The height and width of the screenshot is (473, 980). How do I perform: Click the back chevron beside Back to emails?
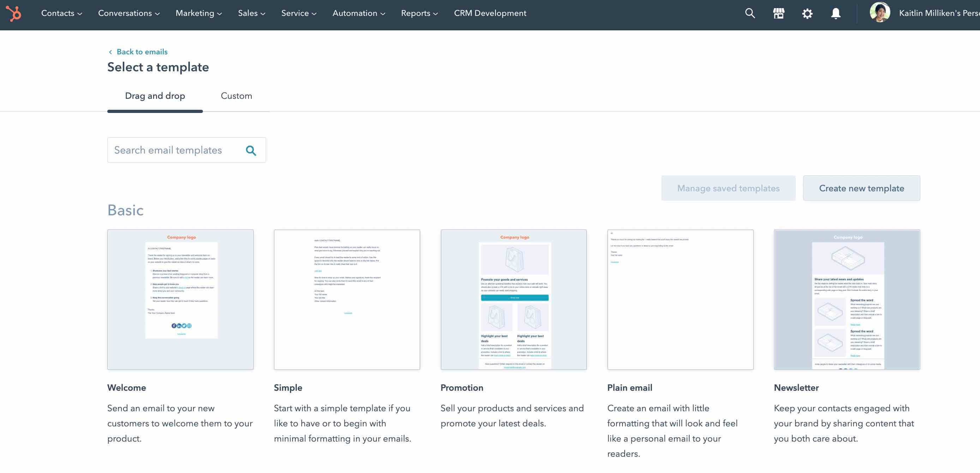[110, 52]
